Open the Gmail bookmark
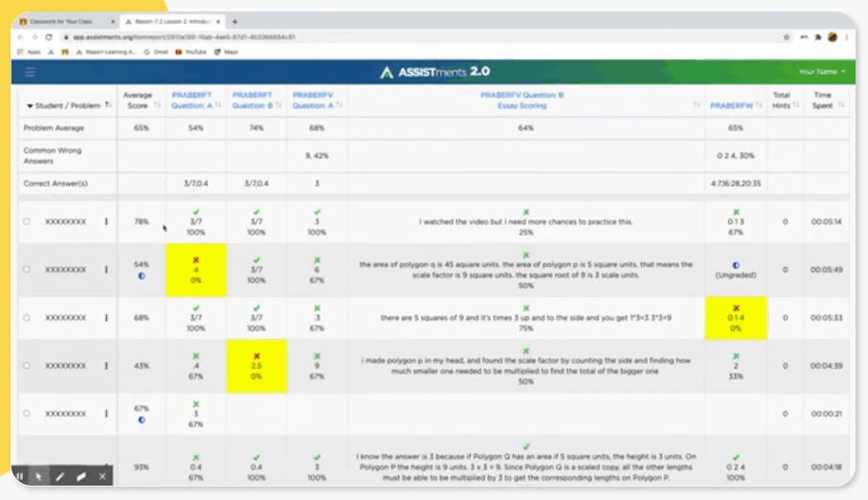Image resolution: width=868 pixels, height=500 pixels. point(156,52)
